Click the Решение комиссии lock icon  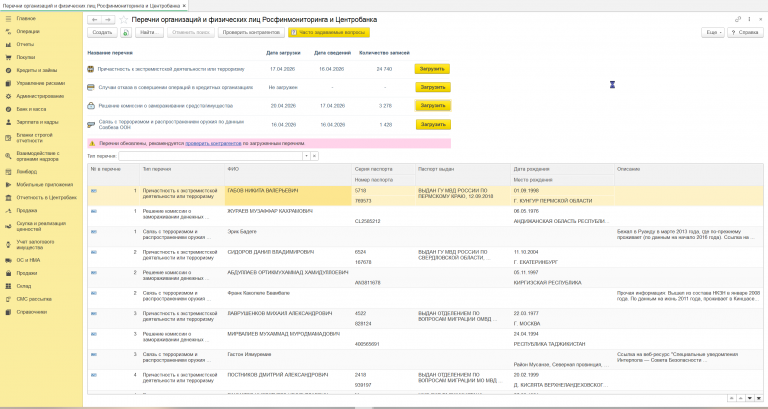click(91, 105)
